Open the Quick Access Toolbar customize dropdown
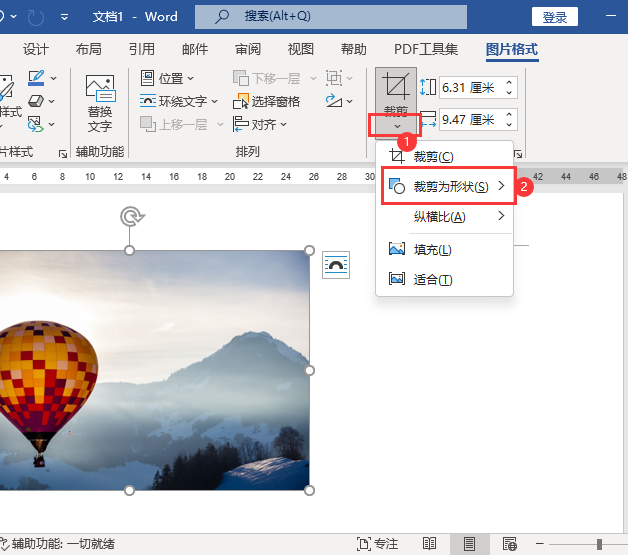The height and width of the screenshot is (555, 628). coord(64,17)
